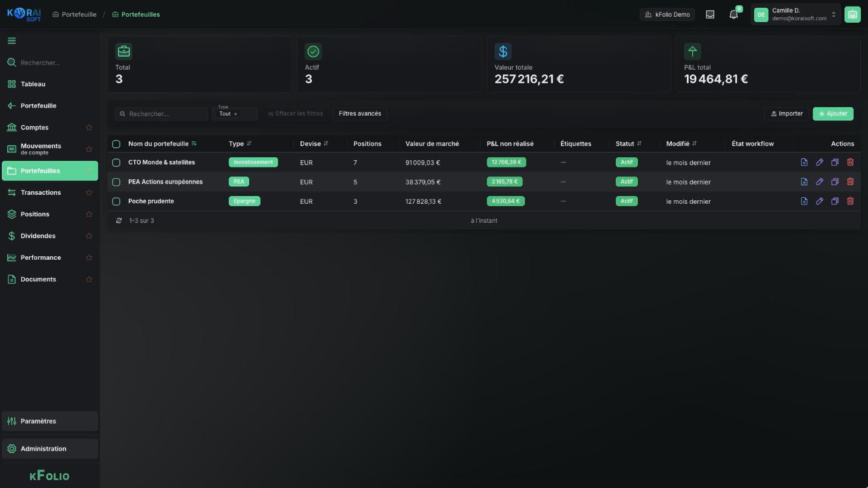Duplicate PEA Actions européennes portfolio
The height and width of the screenshot is (488, 868).
point(835,182)
